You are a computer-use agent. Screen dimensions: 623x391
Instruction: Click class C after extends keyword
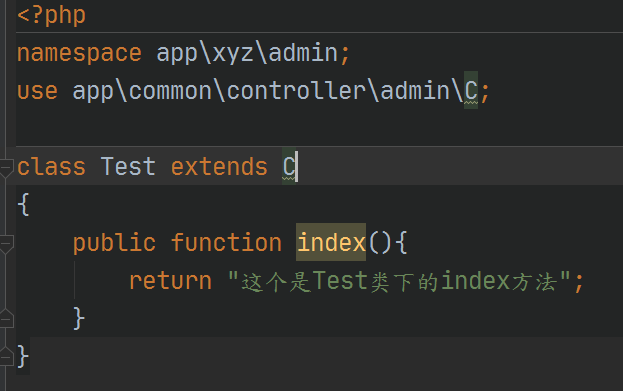click(289, 166)
